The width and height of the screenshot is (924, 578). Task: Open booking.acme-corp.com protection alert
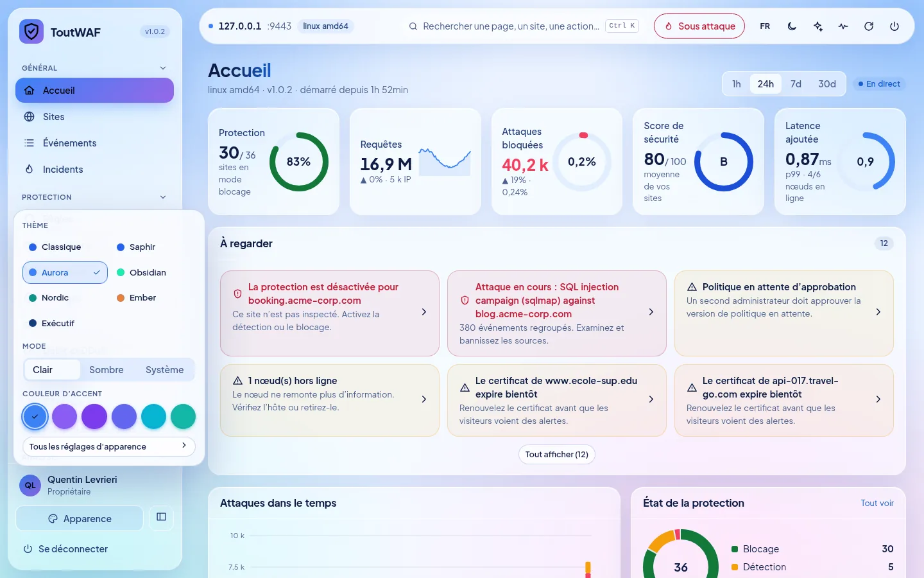click(330, 313)
